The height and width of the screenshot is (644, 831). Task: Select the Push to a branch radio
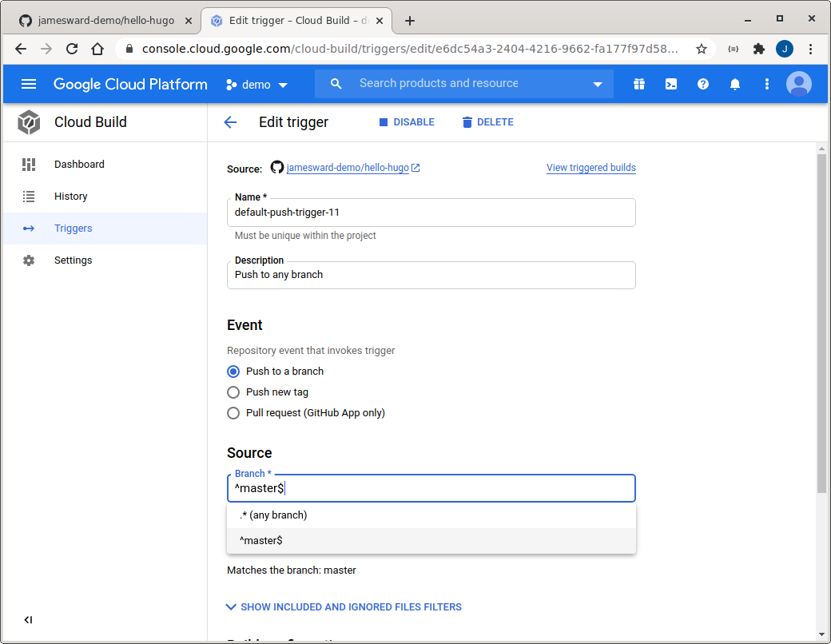coord(233,372)
